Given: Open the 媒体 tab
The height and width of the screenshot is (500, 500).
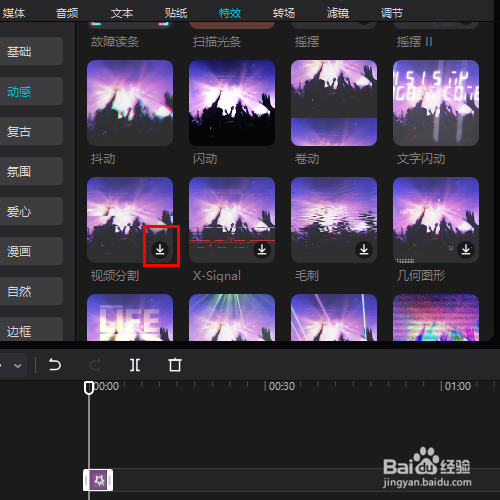Looking at the screenshot, I should (x=14, y=13).
